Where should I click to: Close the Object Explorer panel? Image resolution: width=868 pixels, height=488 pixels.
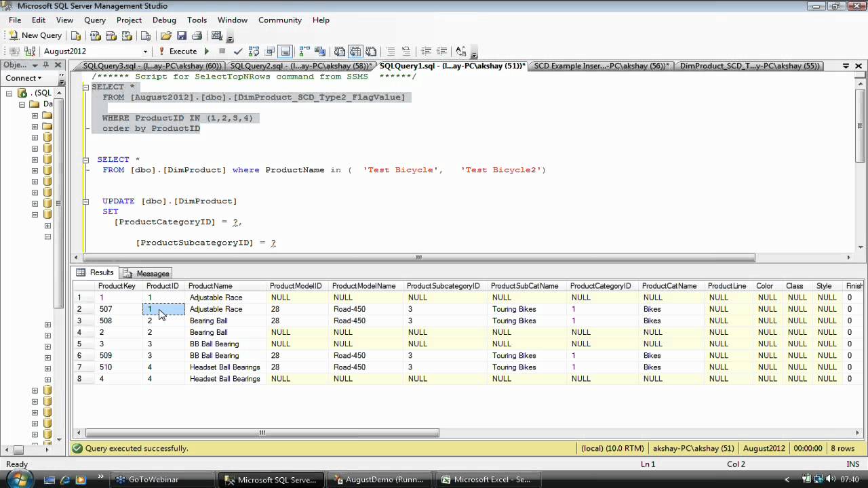pos(58,65)
